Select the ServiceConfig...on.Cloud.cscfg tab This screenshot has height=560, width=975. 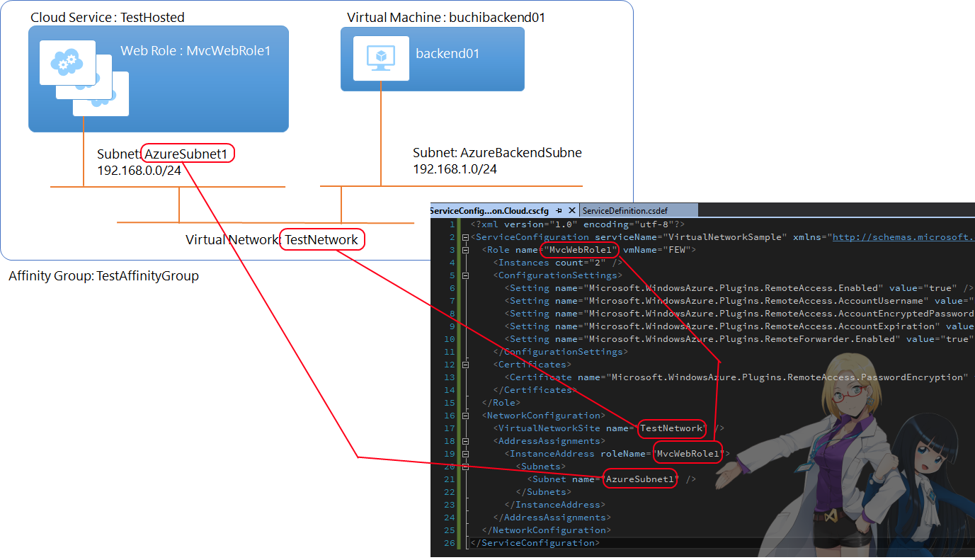click(x=489, y=210)
